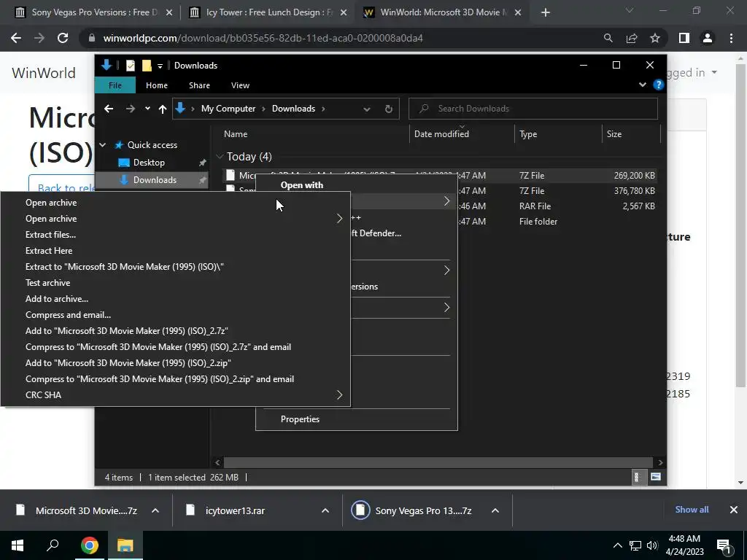Open the Windows Start menu
The width and height of the screenshot is (747, 560).
click(18, 545)
